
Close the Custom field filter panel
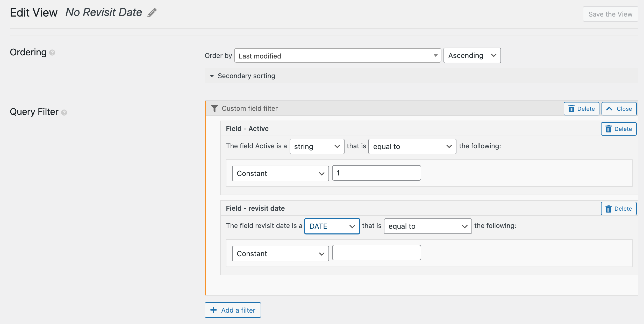pyautogui.click(x=619, y=109)
